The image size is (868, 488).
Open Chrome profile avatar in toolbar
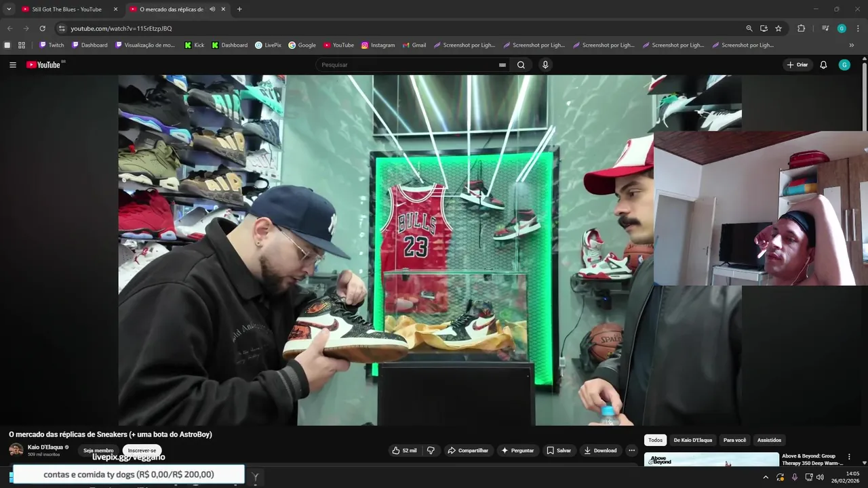[842, 28]
